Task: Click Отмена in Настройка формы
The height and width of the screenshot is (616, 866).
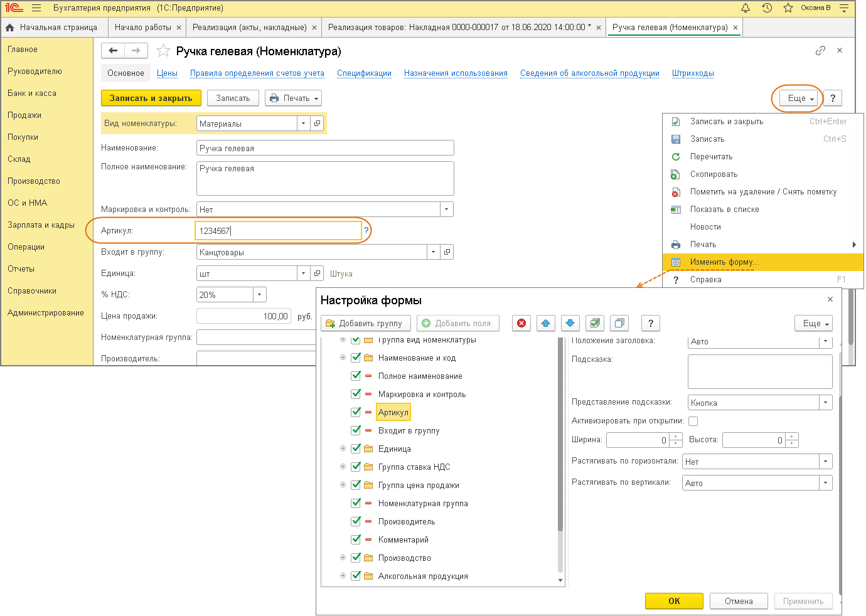Action: pyautogui.click(x=739, y=601)
